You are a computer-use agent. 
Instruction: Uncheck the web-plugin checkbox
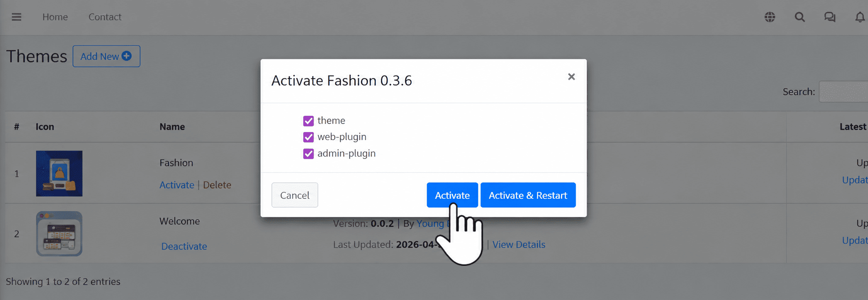(308, 137)
